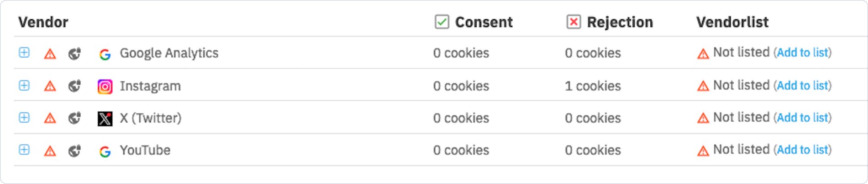Image resolution: width=868 pixels, height=184 pixels.
Task: Click the globe icon in the YouTube row
Action: coord(74,151)
